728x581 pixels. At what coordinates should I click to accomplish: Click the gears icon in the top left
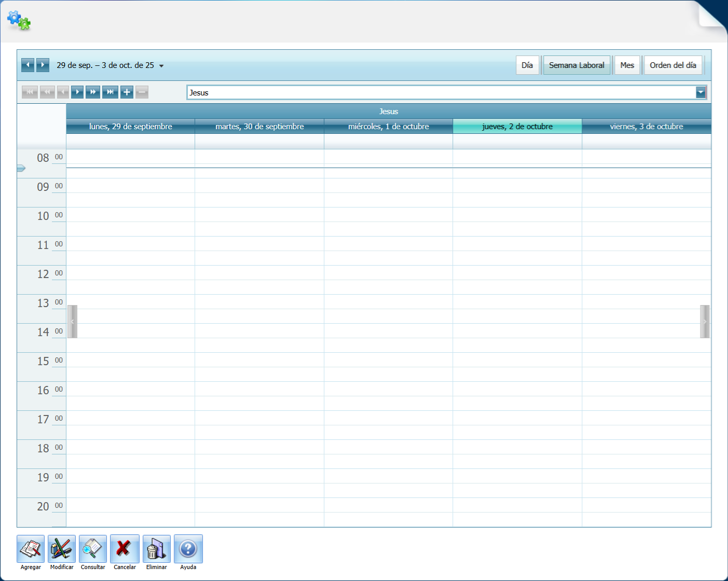tap(19, 21)
